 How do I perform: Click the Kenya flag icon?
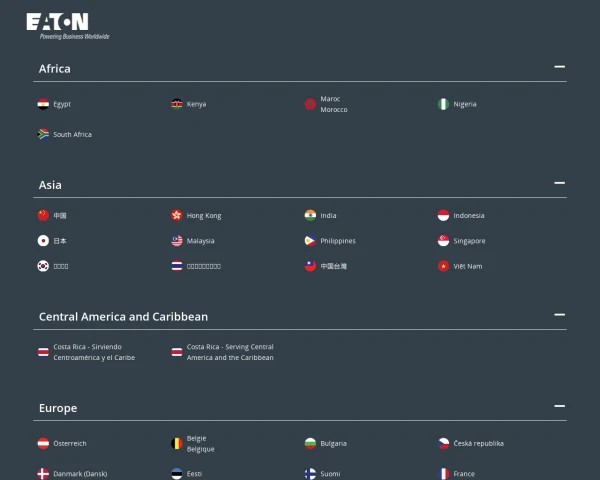(x=177, y=104)
